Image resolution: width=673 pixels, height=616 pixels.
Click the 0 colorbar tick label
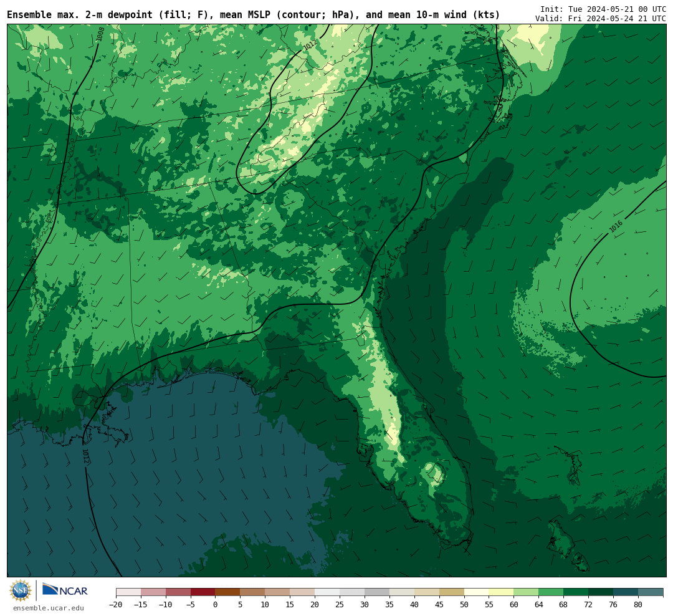[x=216, y=604]
